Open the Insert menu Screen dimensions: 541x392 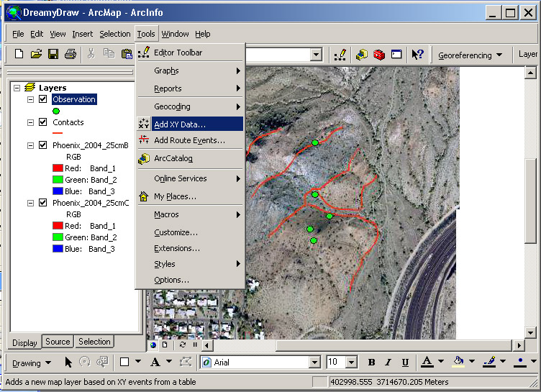pos(83,34)
